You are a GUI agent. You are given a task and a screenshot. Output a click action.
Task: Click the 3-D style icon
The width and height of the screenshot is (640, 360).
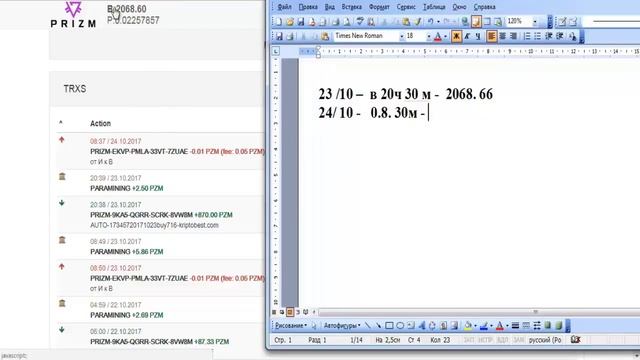tap(558, 325)
